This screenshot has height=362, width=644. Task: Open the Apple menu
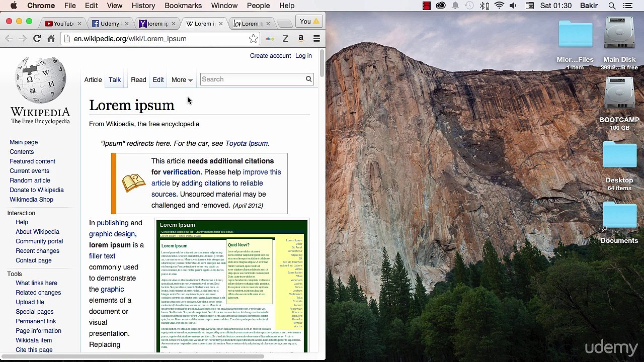pyautogui.click(x=14, y=6)
